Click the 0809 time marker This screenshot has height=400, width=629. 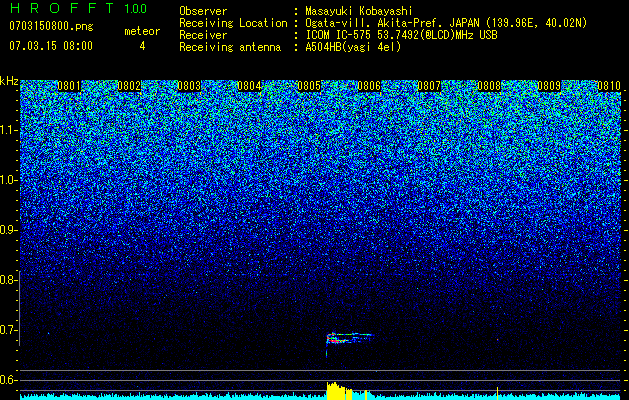pos(549,86)
